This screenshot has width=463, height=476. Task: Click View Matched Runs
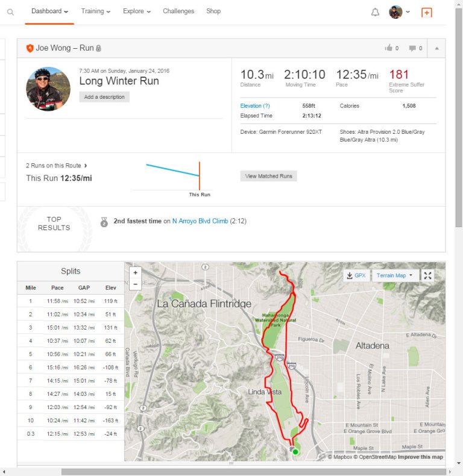click(x=268, y=176)
